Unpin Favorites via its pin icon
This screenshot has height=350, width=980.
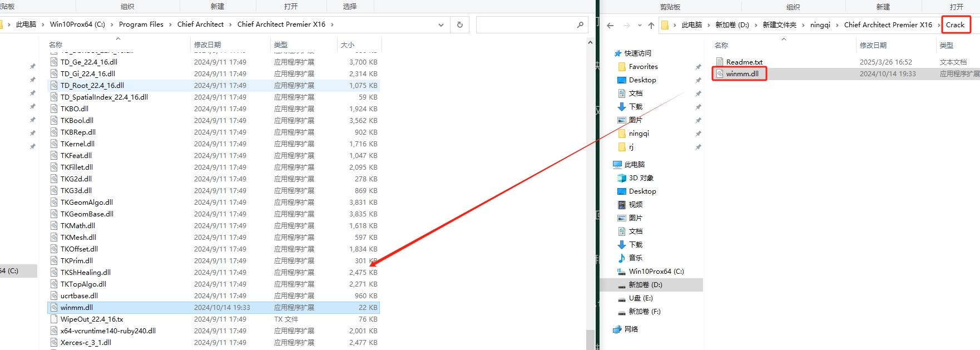pyautogui.click(x=698, y=67)
